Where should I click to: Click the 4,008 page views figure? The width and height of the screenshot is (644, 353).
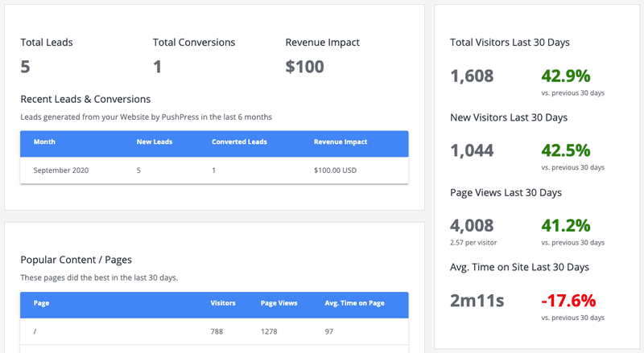click(x=472, y=225)
